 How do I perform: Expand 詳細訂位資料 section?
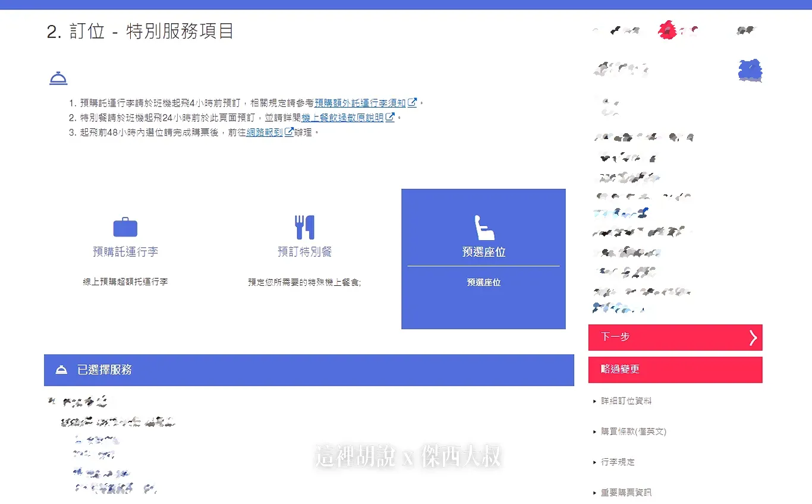626,401
